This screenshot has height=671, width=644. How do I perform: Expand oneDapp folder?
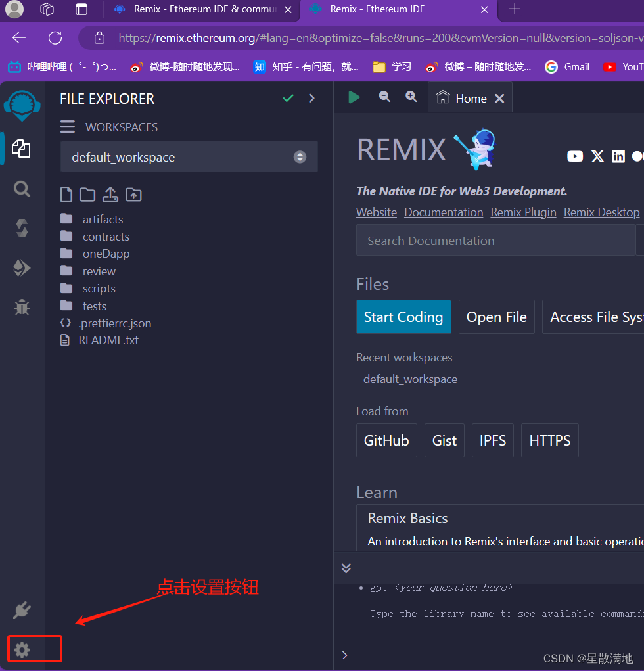(106, 254)
